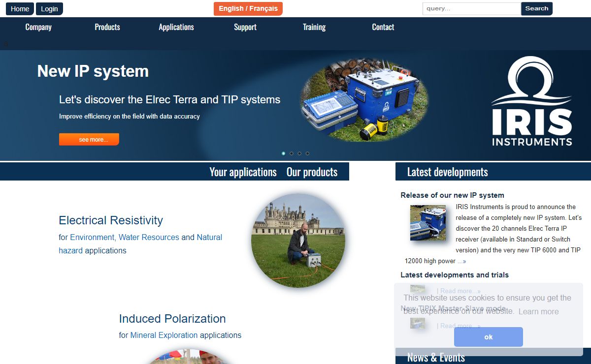Image resolution: width=591 pixels, height=364 pixels.
Task: Open 'Latest developments and trials' article
Action: pyautogui.click(x=455, y=275)
